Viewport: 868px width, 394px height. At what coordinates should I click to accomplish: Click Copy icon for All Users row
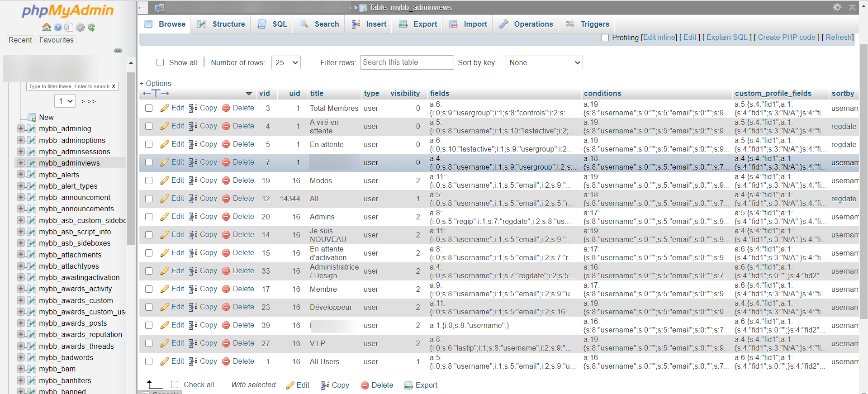(x=193, y=361)
